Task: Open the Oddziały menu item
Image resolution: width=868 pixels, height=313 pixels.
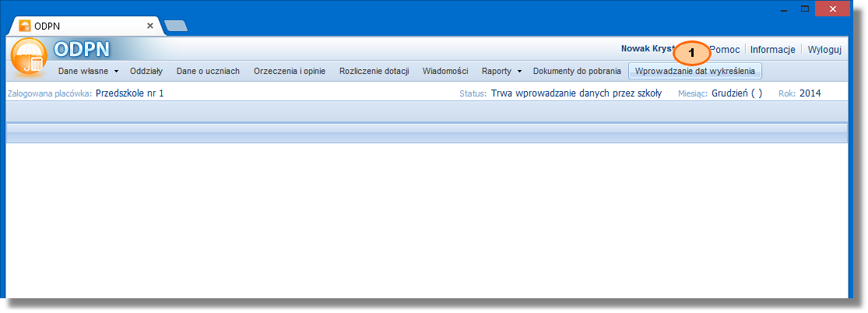Action: (x=146, y=71)
